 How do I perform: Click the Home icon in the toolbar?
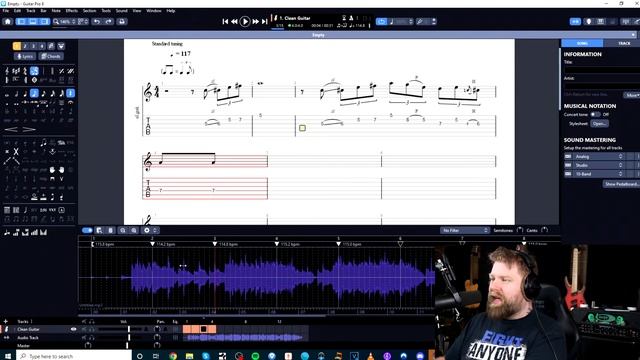[x=8, y=22]
